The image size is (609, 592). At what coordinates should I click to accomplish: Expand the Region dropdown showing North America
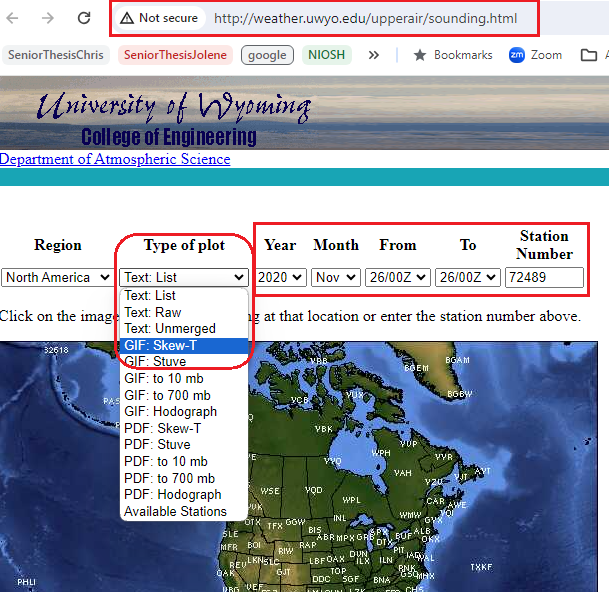pos(58,277)
